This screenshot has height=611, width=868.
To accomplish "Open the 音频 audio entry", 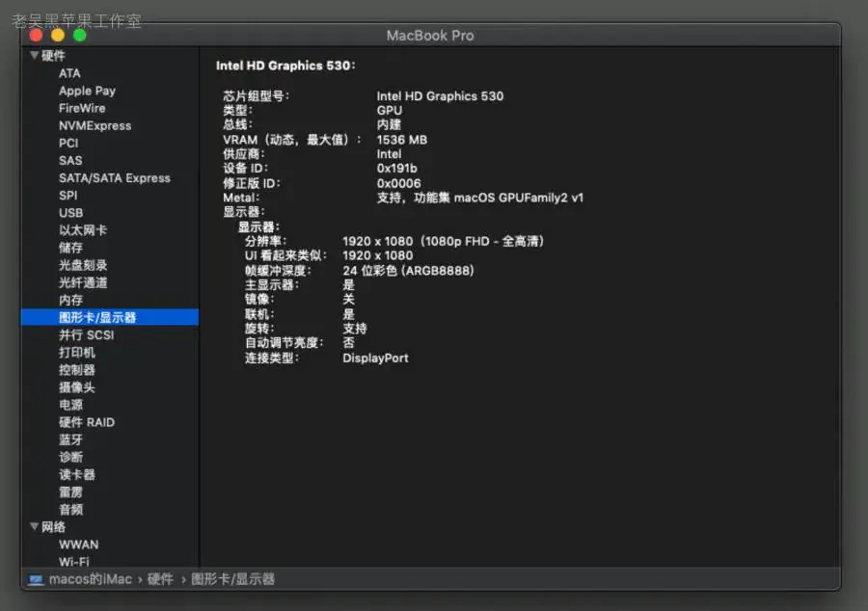I will (70, 510).
